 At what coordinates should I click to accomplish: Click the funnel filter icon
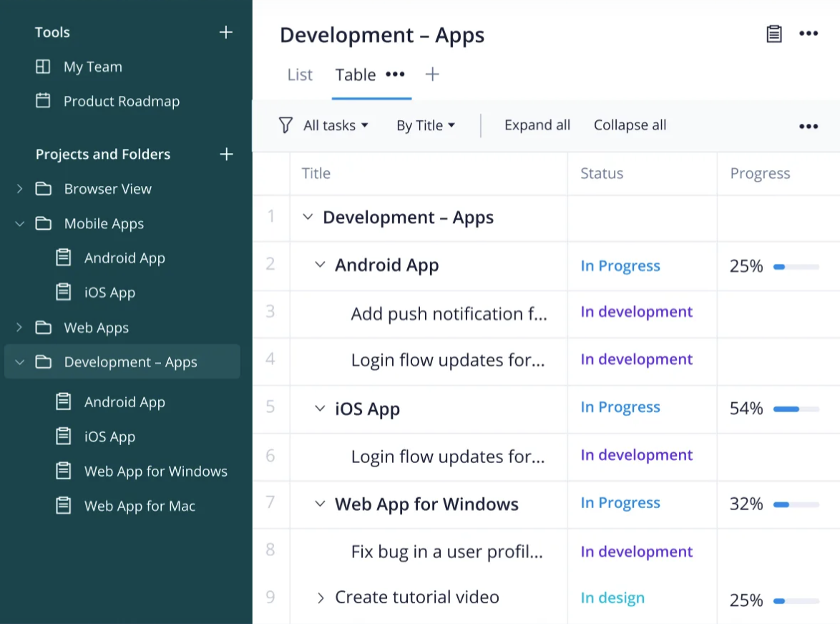285,125
